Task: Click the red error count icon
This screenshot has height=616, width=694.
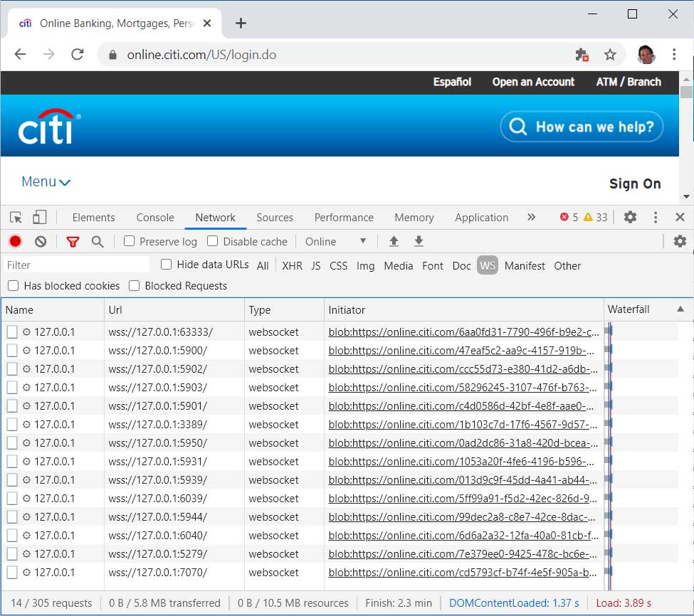Action: click(x=564, y=217)
